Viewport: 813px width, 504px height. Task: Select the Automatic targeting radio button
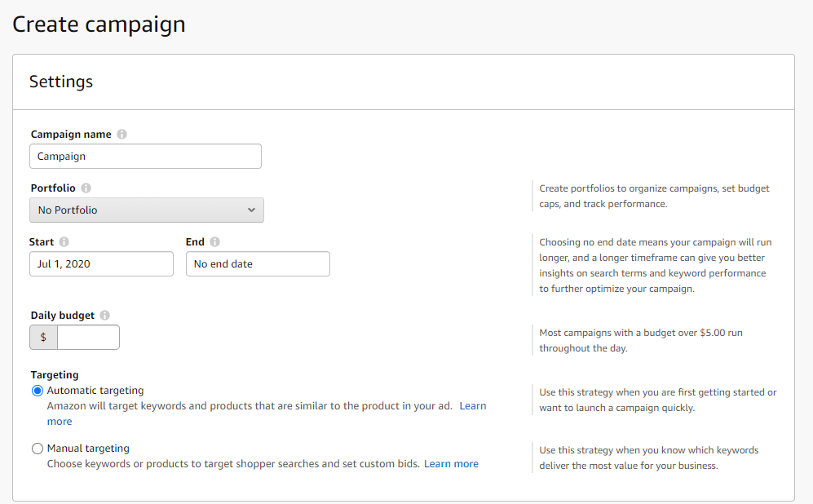point(38,391)
